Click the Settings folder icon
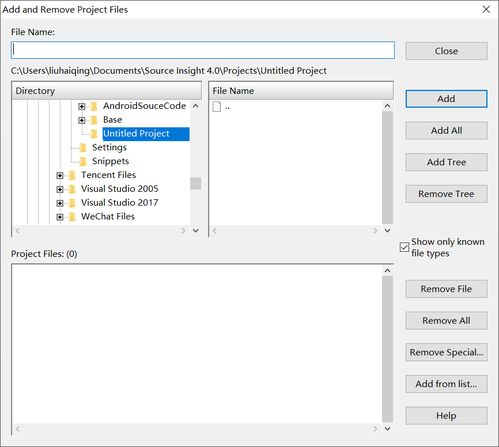This screenshot has width=499, height=447. click(x=83, y=148)
